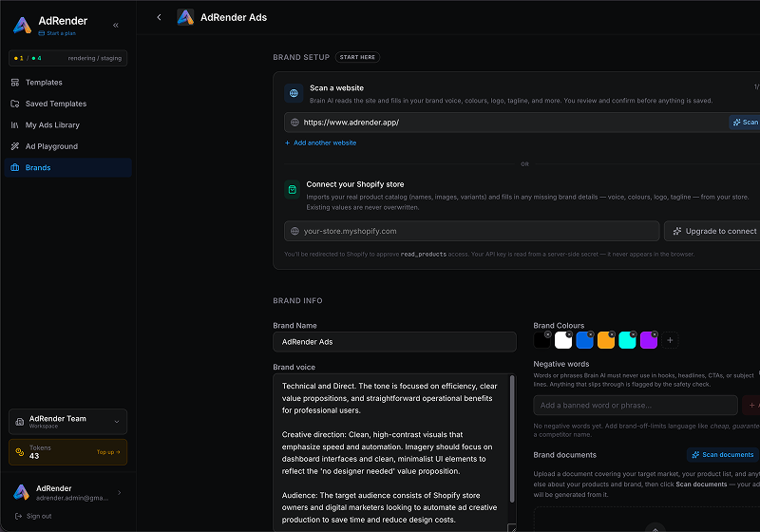Open Ad Playground in sidebar
Viewport: 760px width, 532px height.
[x=67, y=146]
